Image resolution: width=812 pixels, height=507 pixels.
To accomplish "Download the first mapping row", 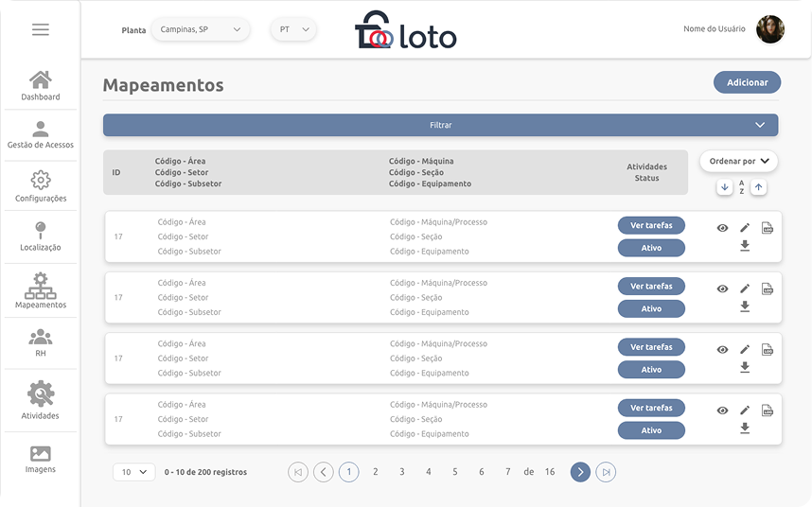I will pos(745,246).
